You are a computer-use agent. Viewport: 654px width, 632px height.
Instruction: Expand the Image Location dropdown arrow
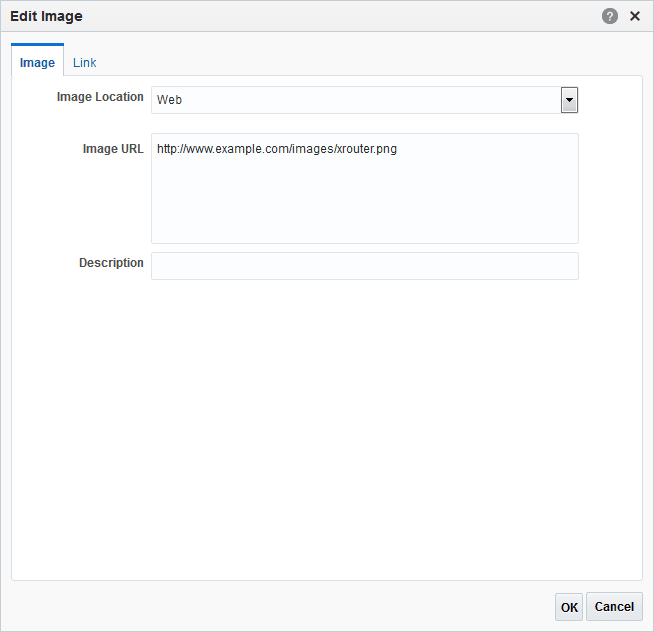tap(569, 99)
